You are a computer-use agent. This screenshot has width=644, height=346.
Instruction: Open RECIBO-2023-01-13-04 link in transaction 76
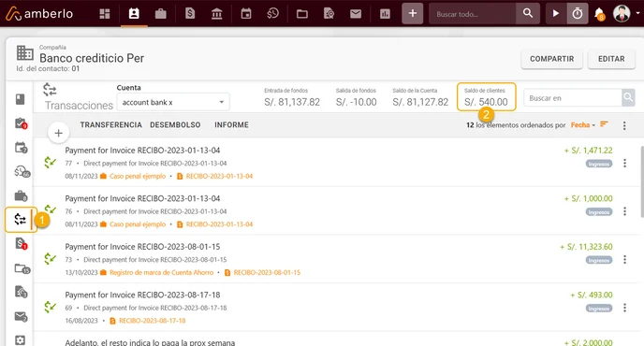[219, 224]
